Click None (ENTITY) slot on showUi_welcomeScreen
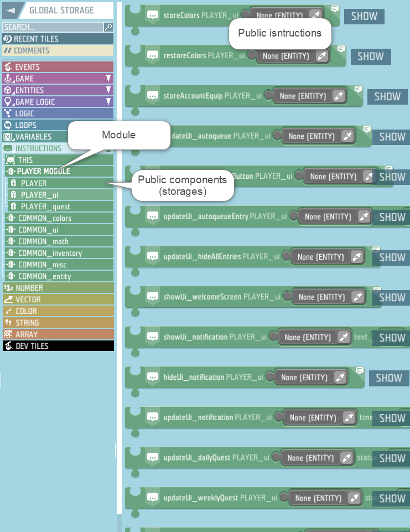The image size is (410, 532). click(322, 297)
